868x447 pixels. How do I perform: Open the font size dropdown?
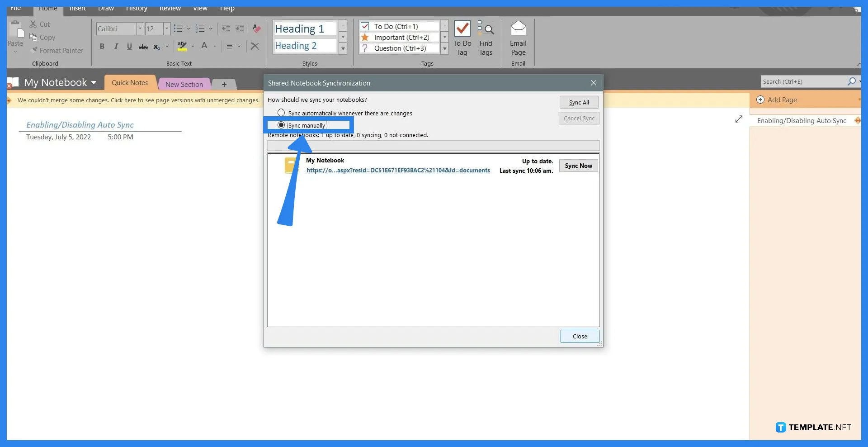pyautogui.click(x=166, y=29)
